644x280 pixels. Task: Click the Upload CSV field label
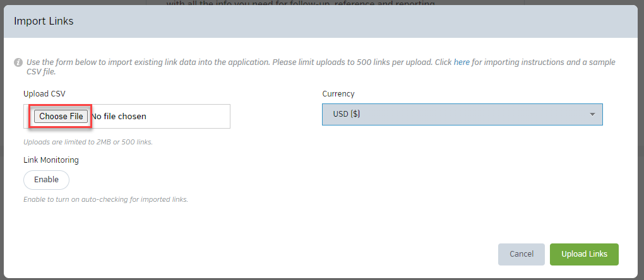click(44, 94)
